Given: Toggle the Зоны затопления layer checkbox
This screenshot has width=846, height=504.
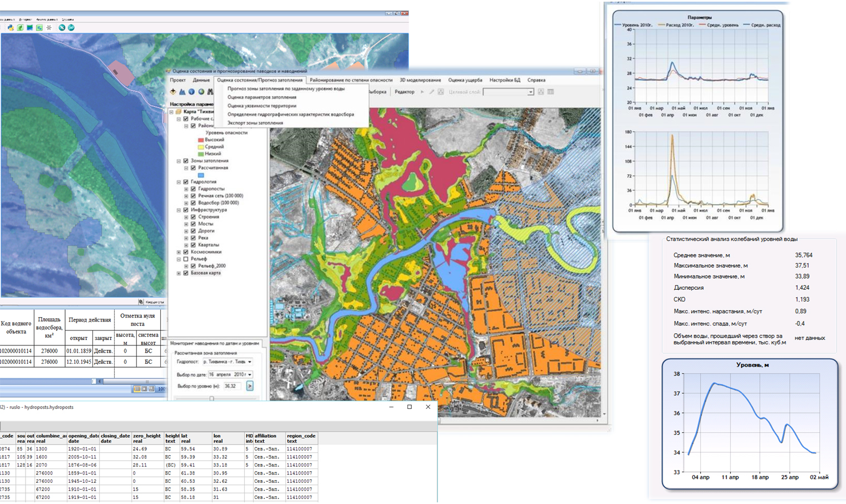Looking at the screenshot, I should pyautogui.click(x=186, y=161).
